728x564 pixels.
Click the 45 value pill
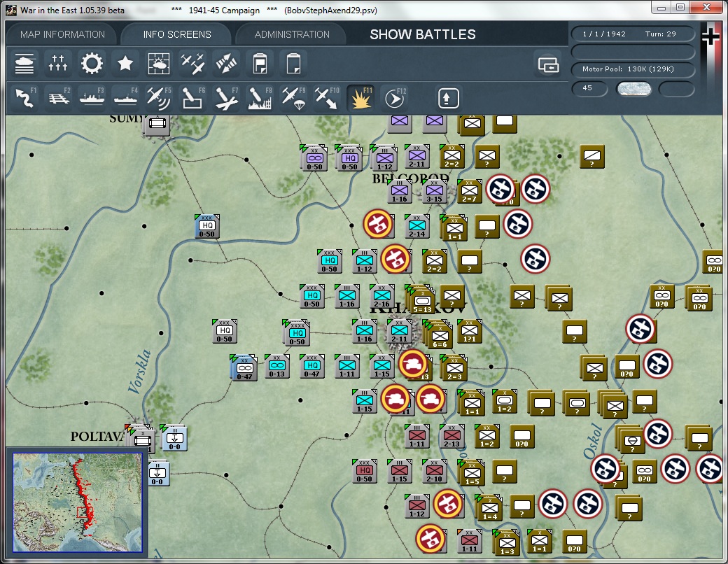(x=589, y=88)
